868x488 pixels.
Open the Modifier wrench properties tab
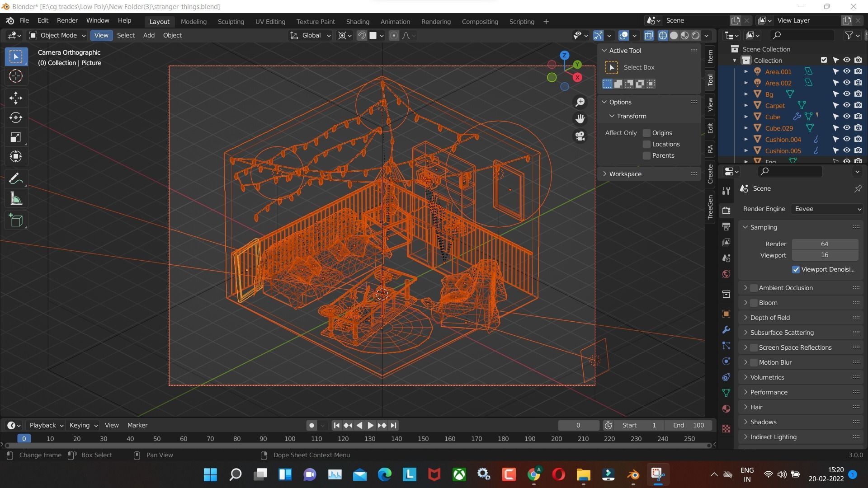tap(726, 330)
